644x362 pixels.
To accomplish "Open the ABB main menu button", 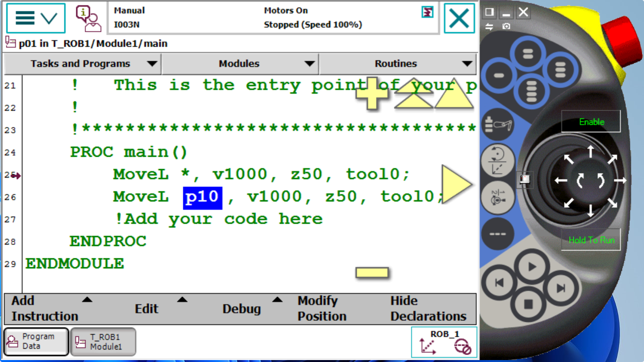I will click(x=36, y=18).
